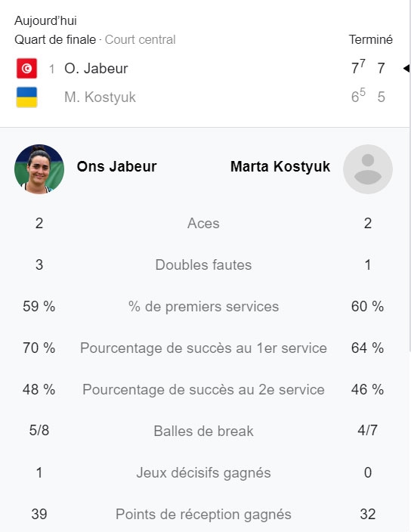Click Pourcentage de succès au 2e service
This screenshot has height=532, width=411.
pos(203,389)
